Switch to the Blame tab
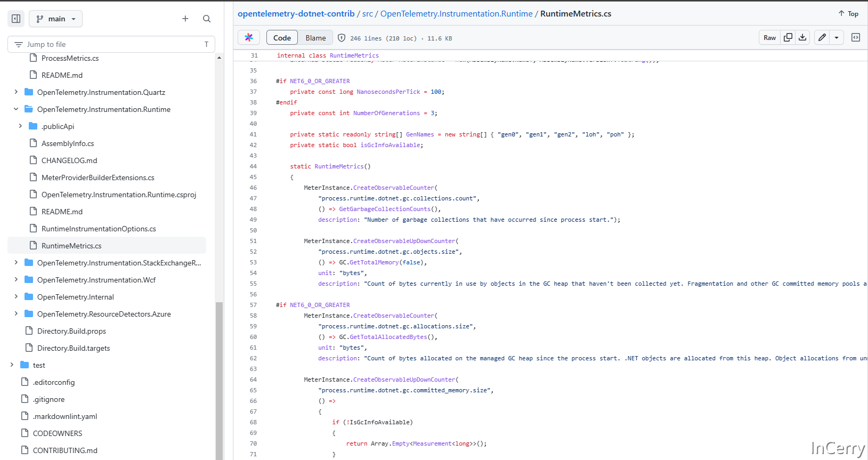Image resolution: width=868 pixels, height=460 pixels. pos(315,38)
